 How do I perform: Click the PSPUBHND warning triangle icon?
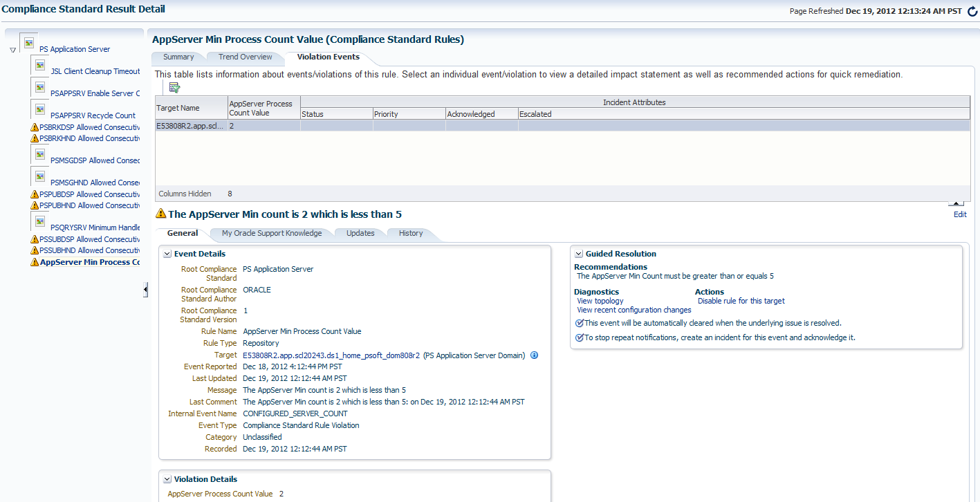pos(35,205)
